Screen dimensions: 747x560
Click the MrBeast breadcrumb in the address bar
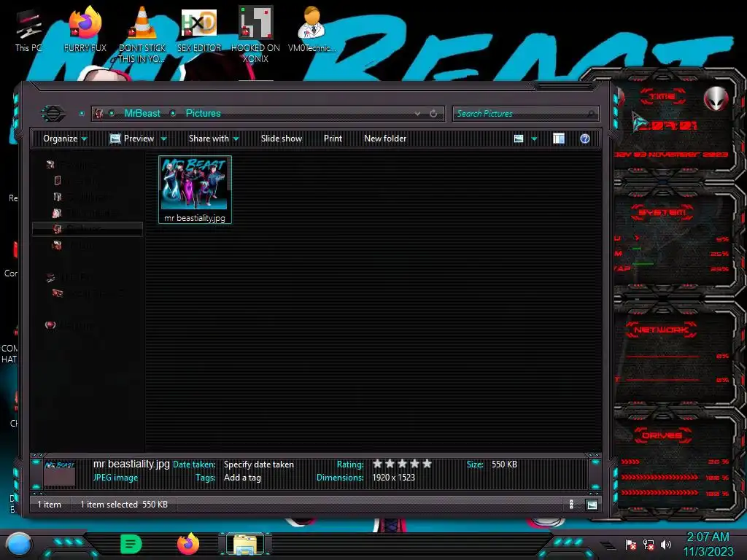[x=142, y=113]
